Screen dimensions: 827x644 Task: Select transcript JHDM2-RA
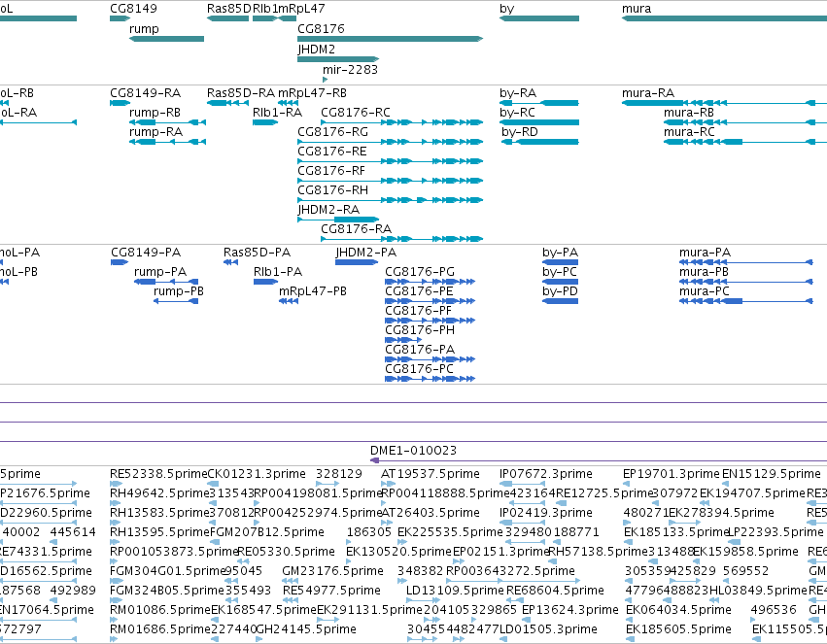pyautogui.click(x=328, y=210)
